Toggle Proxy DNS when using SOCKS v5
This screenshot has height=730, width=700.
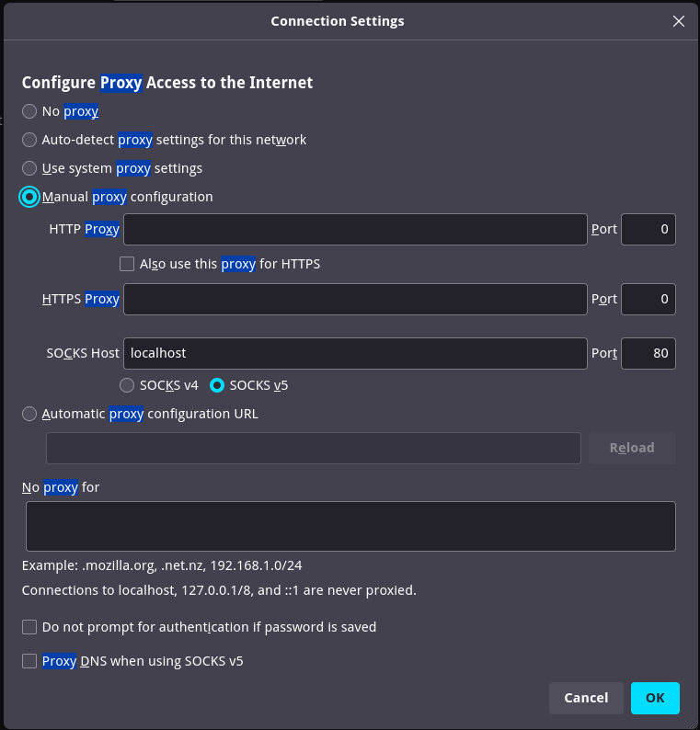(x=30, y=661)
